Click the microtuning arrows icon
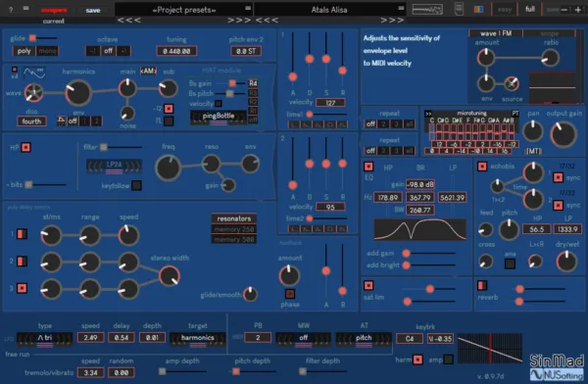 coord(428,114)
